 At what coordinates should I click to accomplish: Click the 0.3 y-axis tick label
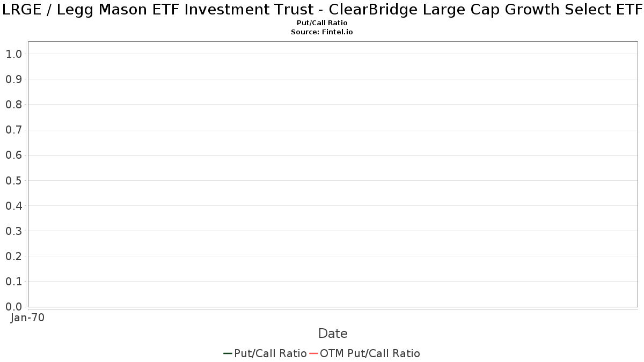tap(13, 231)
